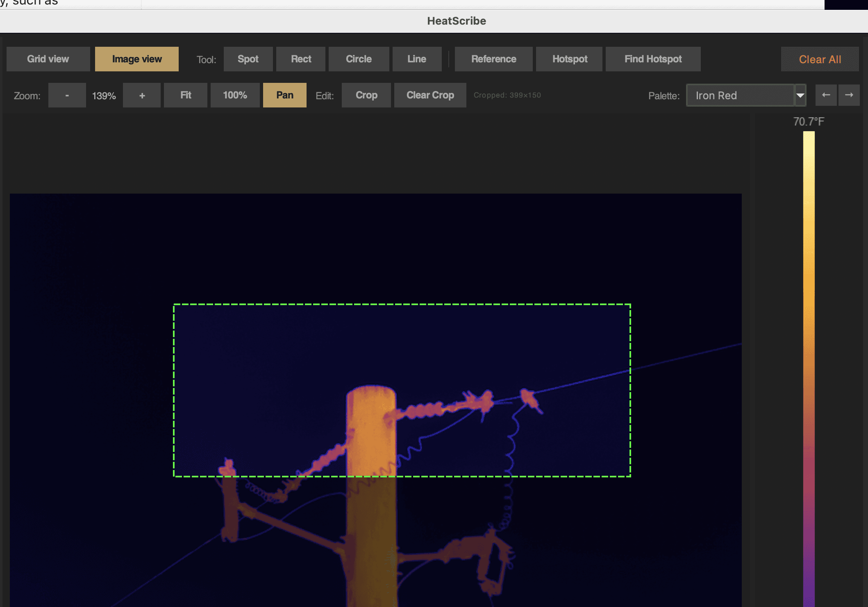This screenshot has width=868, height=607.
Task: Click the Cropped: 399×150 status text
Action: (507, 95)
